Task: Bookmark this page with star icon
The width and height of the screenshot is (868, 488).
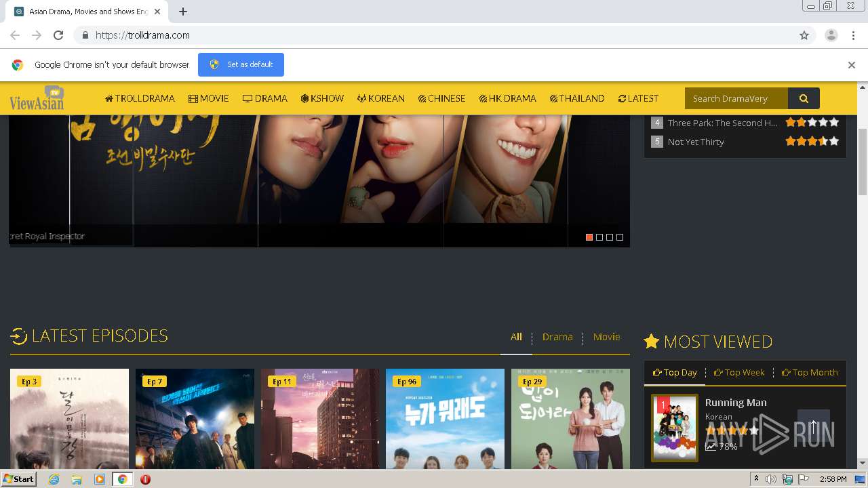Action: coord(804,35)
